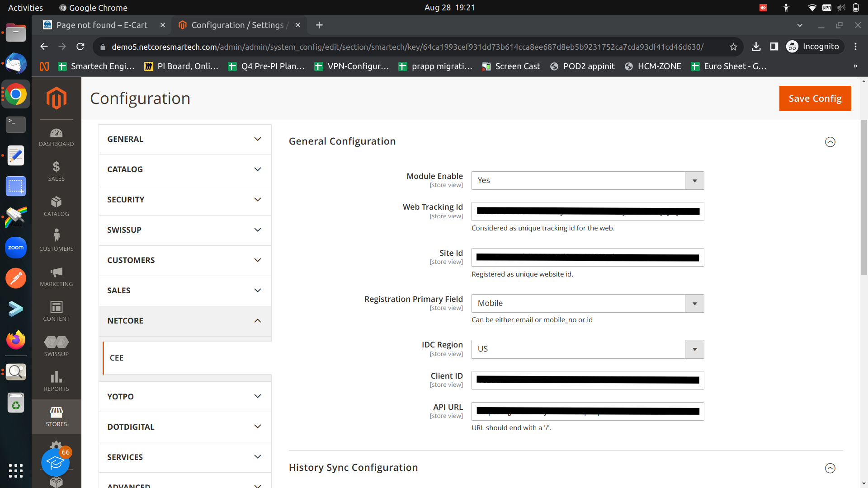
Task: Open the IDC Region dropdown
Action: click(587, 349)
